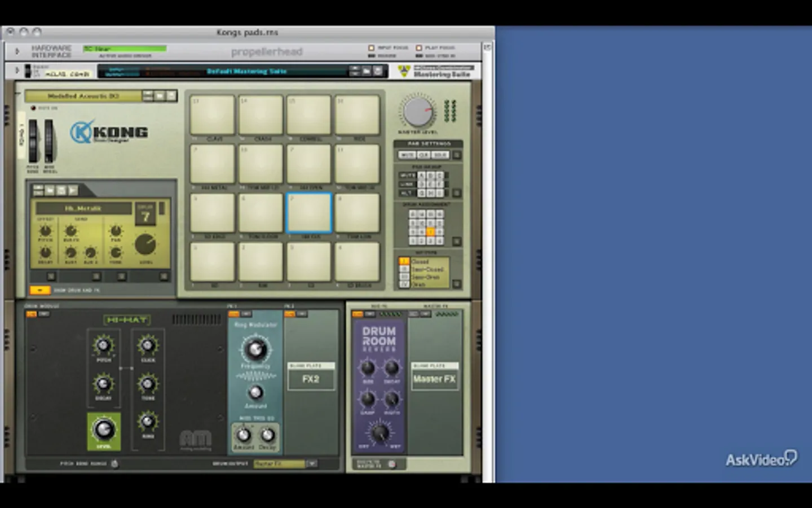Screen dimensions: 812x508
Task: Select the Semi-Open hit type
Action: click(404, 277)
